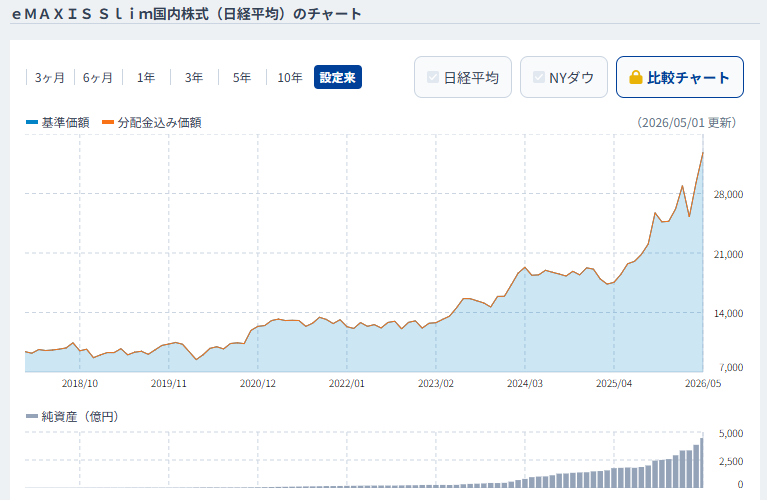This screenshot has height=500, width=767.
Task: Click the 28,000 y-axis label
Action: (728, 194)
